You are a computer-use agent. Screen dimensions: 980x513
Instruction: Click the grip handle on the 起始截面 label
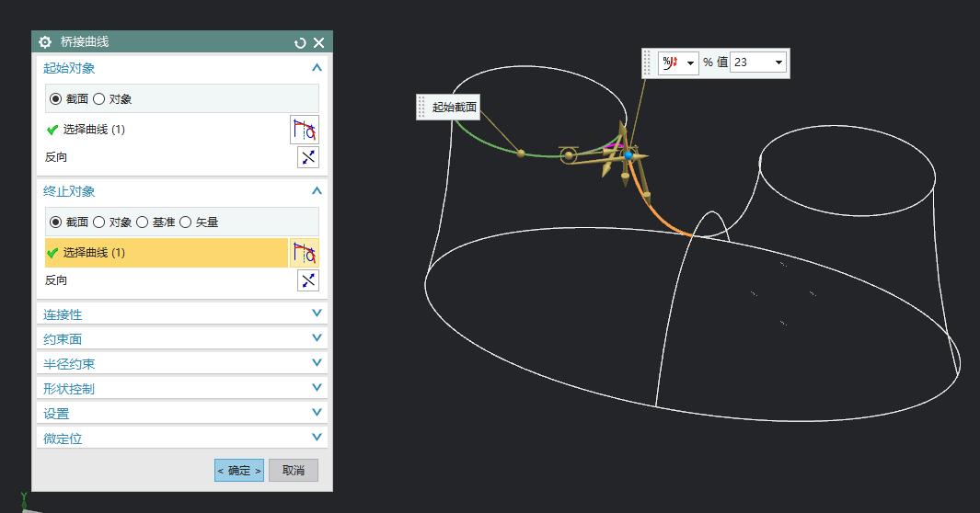422,107
